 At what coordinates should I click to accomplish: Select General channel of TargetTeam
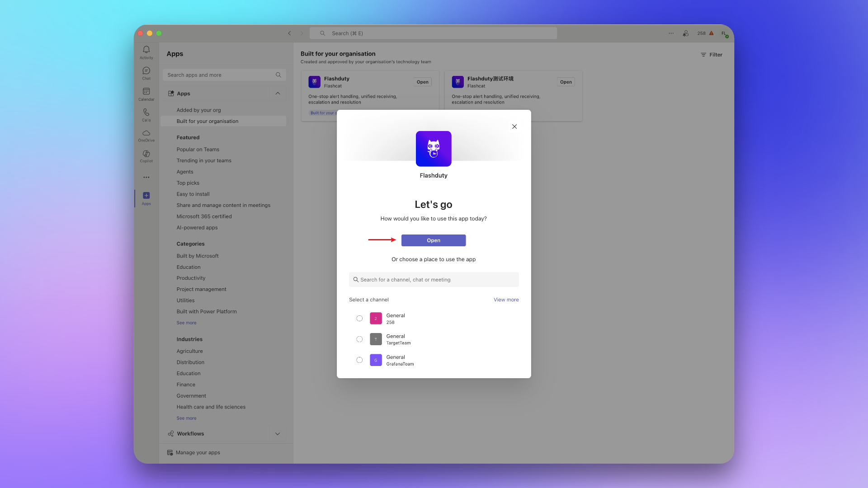click(x=359, y=339)
